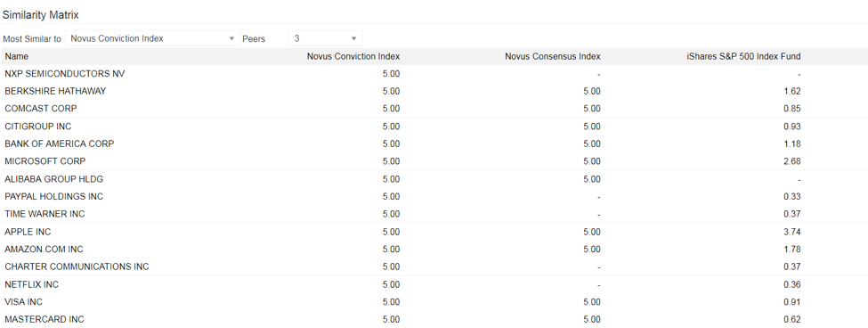Viewport: 868px width, 328px height.
Task: Click the 0.33 value for PayPal Holdings
Action: coord(792,196)
